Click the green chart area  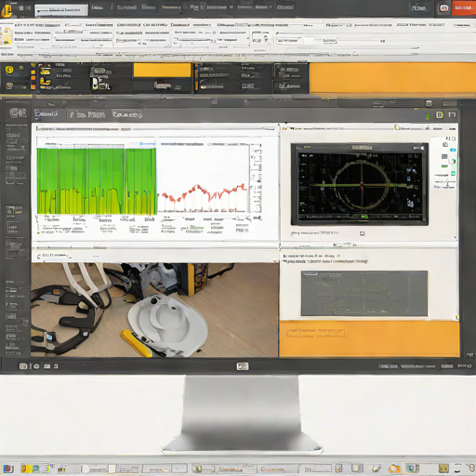[x=97, y=181]
